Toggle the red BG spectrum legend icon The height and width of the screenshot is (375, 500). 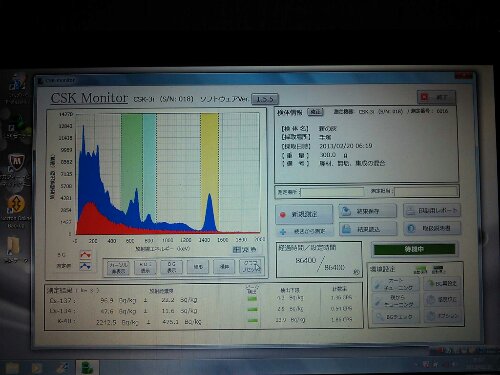85,255
